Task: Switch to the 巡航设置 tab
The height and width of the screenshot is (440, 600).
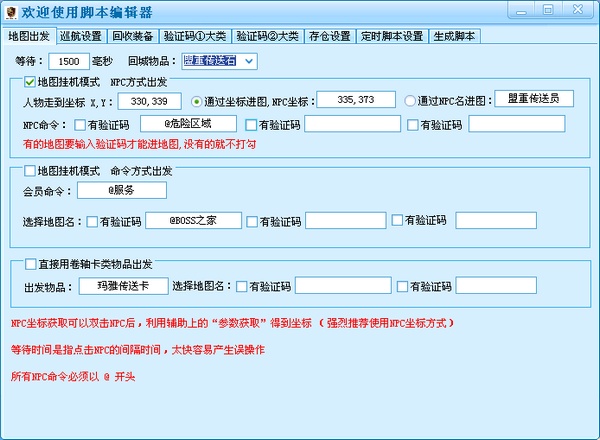Action: [x=81, y=36]
